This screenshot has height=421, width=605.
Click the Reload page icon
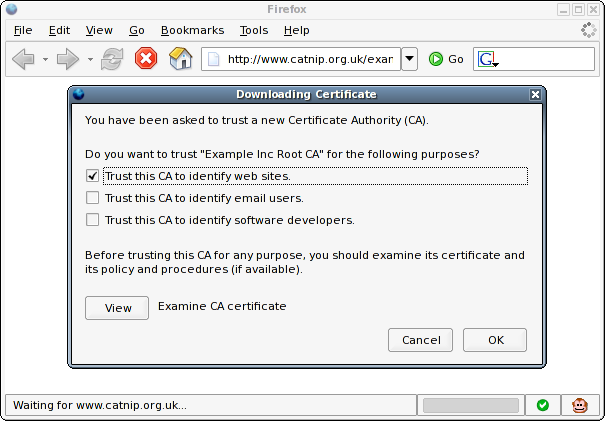[112, 59]
